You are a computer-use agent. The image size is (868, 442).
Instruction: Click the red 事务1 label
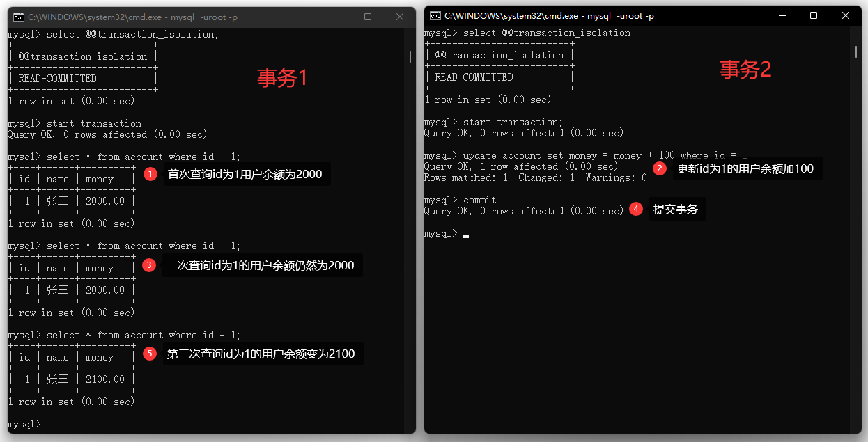(x=282, y=78)
